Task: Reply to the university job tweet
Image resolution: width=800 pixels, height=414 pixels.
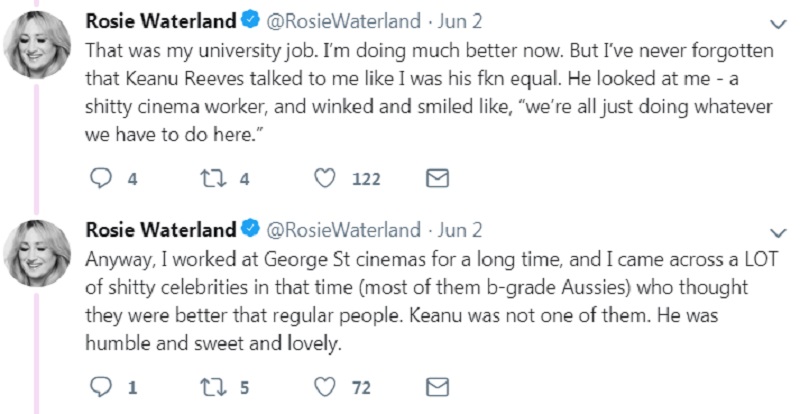Action: pos(102,179)
